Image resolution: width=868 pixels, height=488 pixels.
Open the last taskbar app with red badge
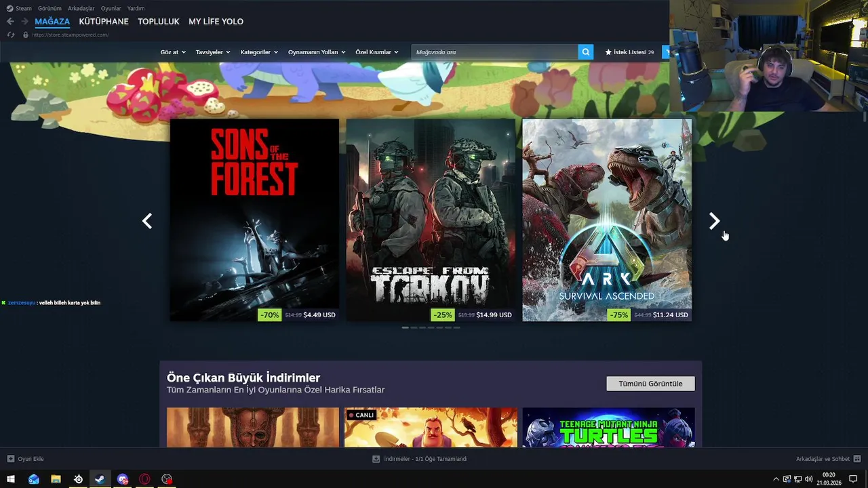(167, 479)
